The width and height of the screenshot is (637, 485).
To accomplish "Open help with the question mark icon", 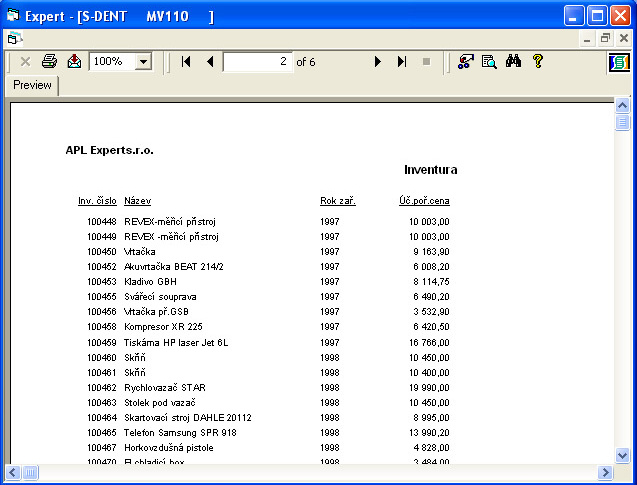I will (x=538, y=61).
